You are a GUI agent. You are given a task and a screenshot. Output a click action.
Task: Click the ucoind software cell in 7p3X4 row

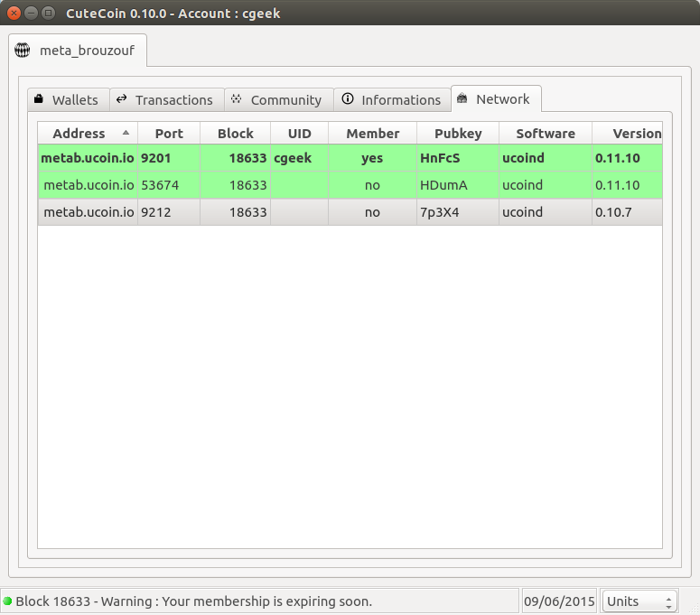point(546,212)
